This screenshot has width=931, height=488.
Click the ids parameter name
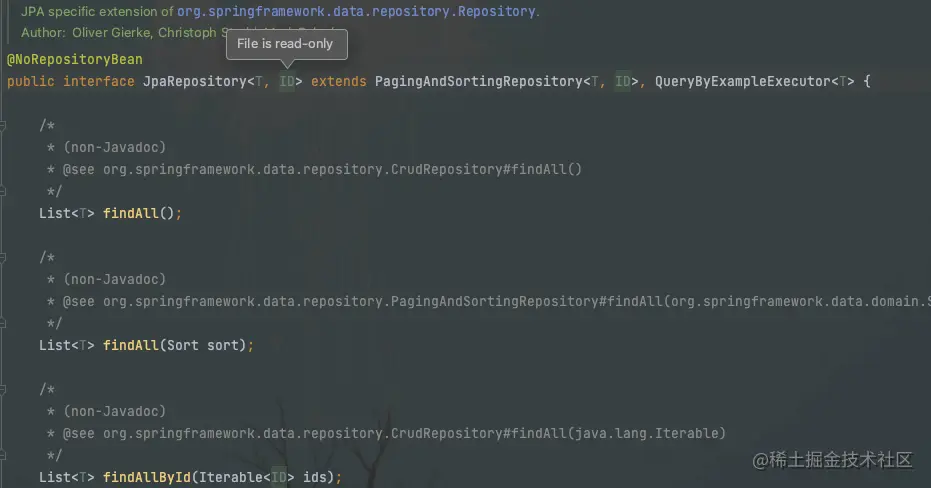coord(315,477)
